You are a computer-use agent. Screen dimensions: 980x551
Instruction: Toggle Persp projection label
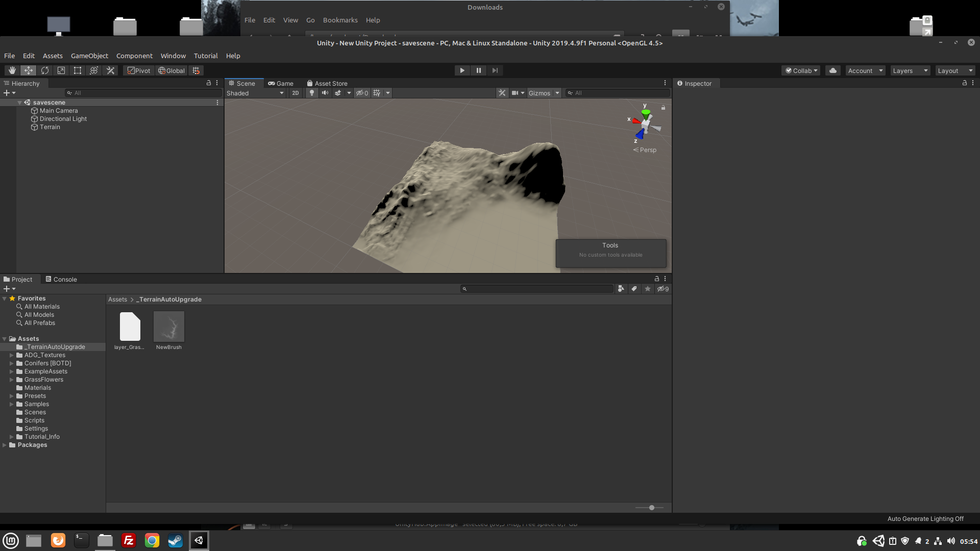click(645, 150)
